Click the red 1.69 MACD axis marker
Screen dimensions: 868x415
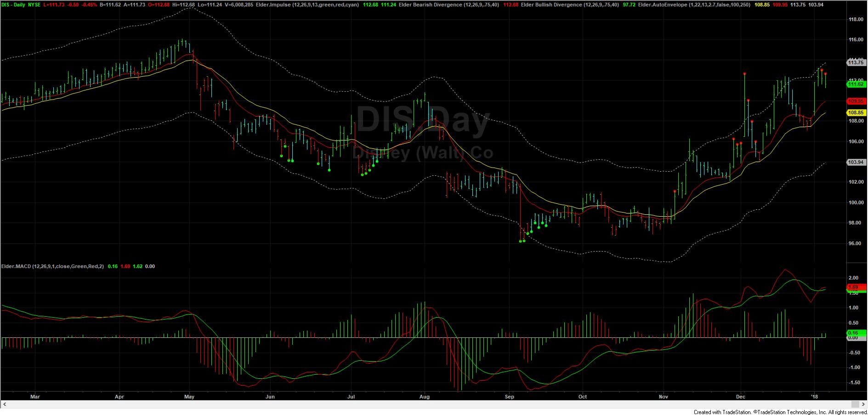[856, 287]
